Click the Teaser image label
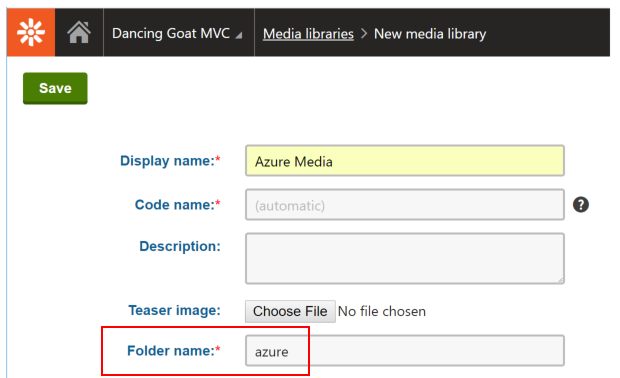The image size is (620, 378). [174, 310]
